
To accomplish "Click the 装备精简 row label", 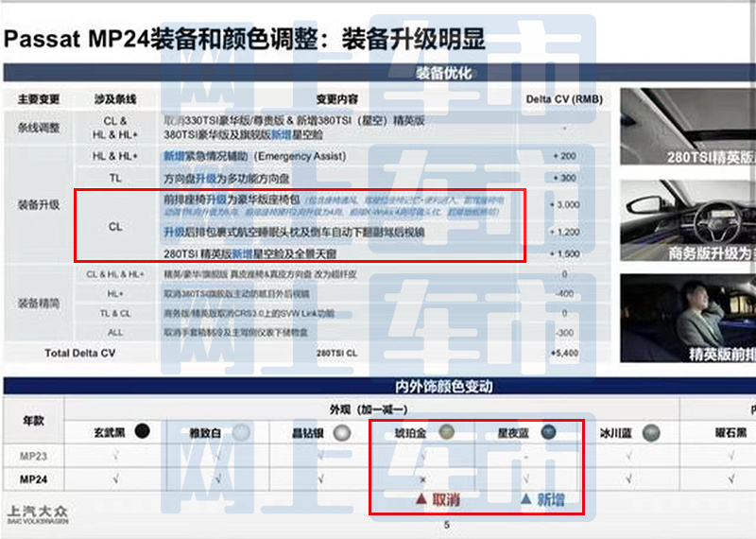I will 39,304.
